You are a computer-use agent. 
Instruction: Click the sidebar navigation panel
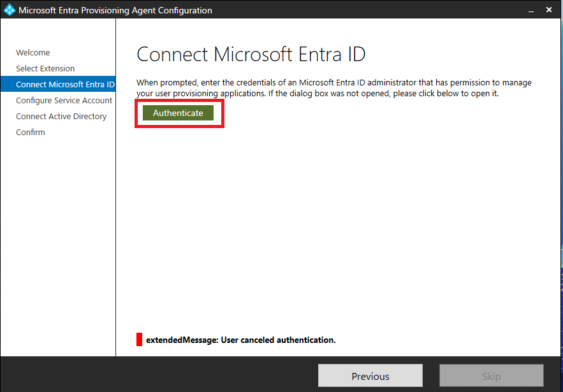(57, 223)
